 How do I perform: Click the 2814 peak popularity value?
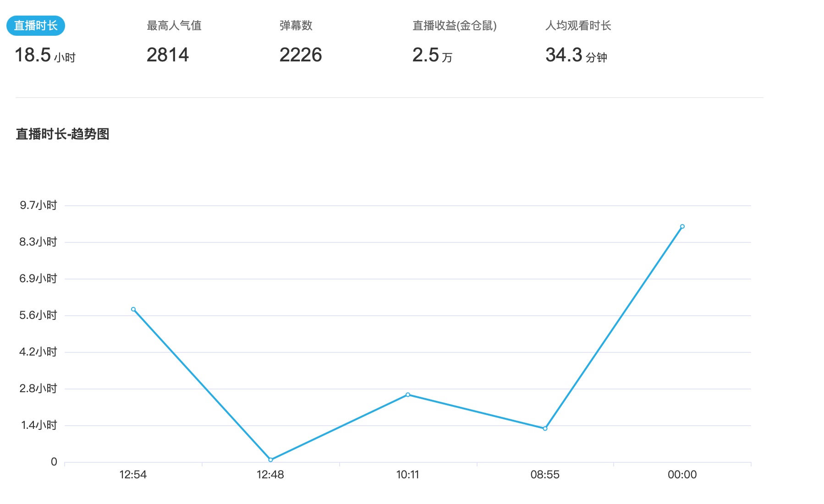(x=168, y=55)
